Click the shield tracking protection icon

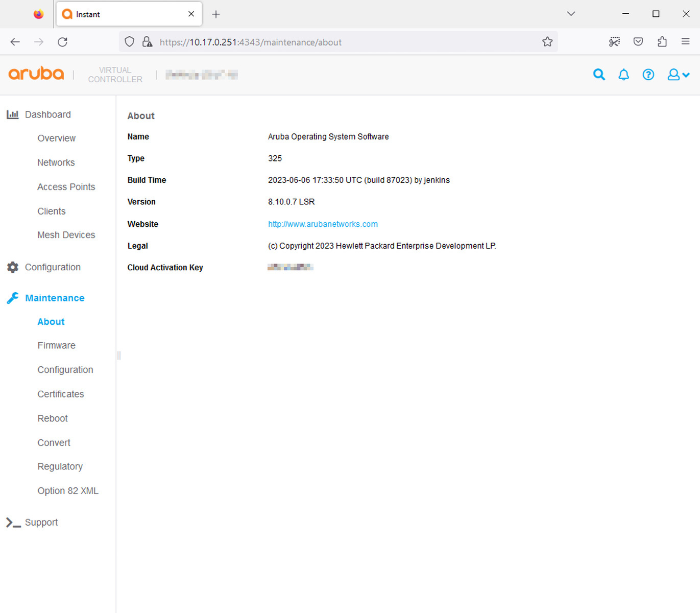click(x=130, y=42)
